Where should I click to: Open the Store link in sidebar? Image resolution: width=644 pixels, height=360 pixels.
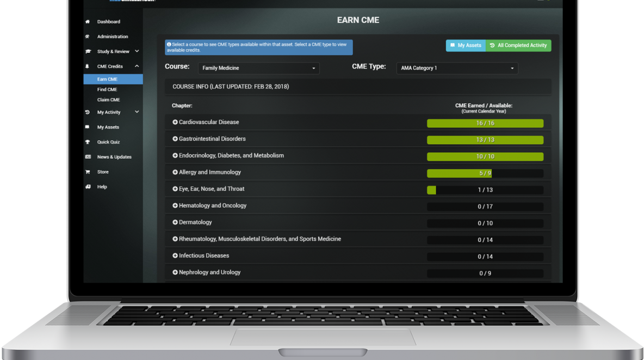coord(103,172)
